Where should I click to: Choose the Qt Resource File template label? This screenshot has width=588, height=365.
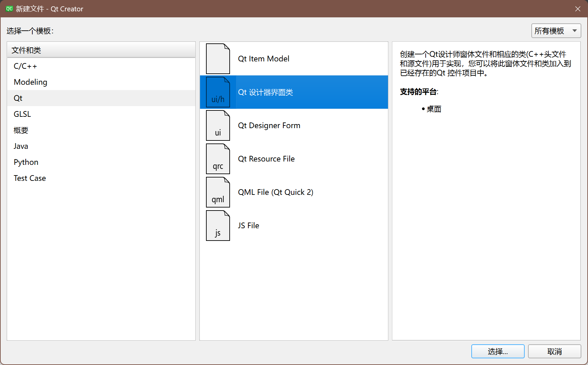point(266,159)
